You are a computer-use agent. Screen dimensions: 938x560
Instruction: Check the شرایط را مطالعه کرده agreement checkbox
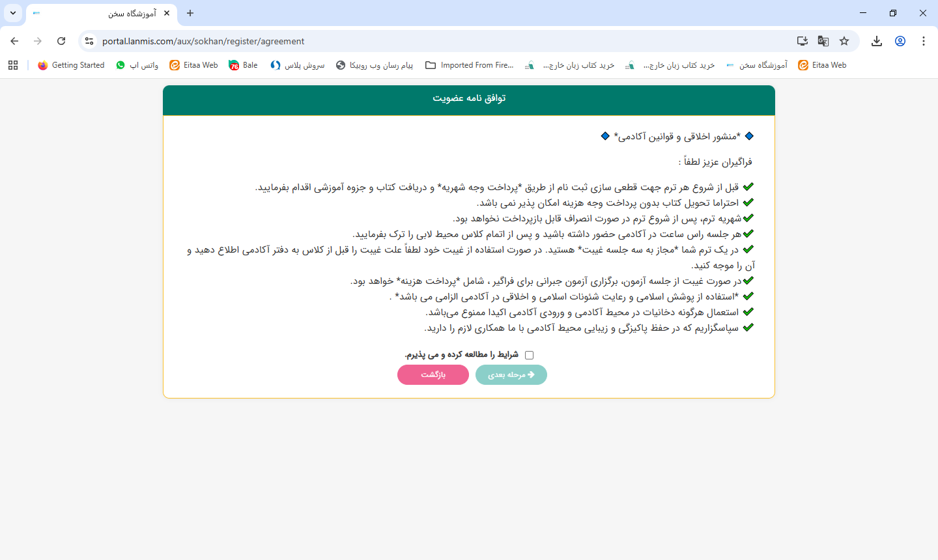click(x=530, y=354)
